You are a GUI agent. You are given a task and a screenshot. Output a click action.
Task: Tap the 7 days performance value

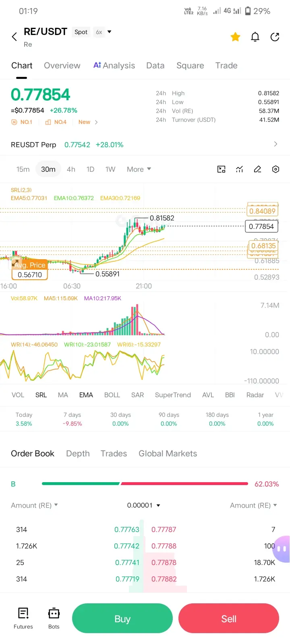tap(72, 423)
